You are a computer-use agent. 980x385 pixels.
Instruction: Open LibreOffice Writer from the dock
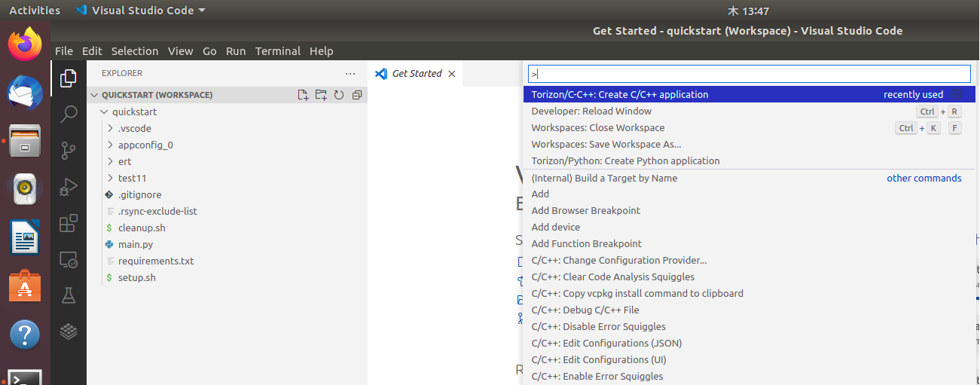pyautogui.click(x=25, y=238)
